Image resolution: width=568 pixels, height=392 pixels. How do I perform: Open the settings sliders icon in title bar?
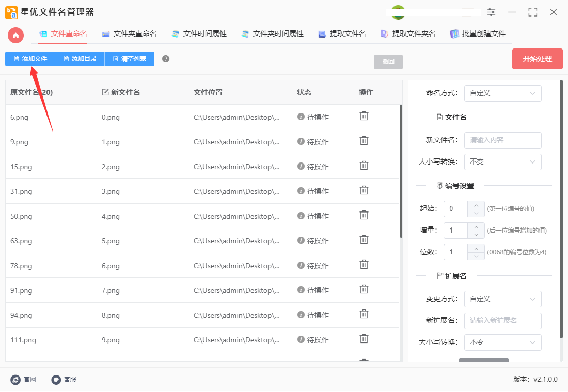[491, 12]
